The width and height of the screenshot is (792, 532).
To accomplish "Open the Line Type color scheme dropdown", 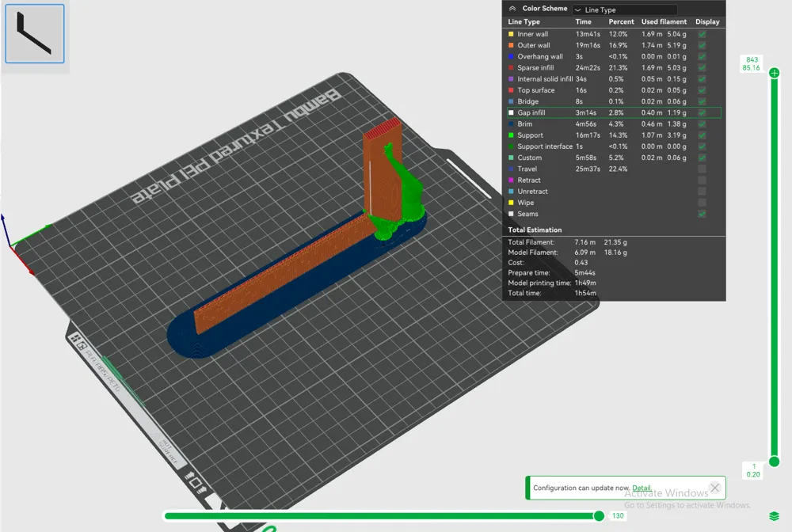I will (625, 9).
